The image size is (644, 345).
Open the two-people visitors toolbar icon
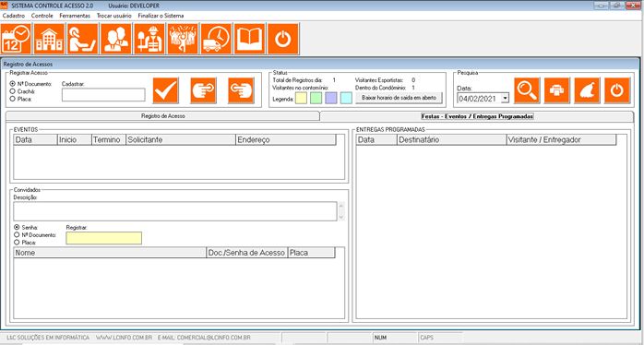pyautogui.click(x=116, y=39)
